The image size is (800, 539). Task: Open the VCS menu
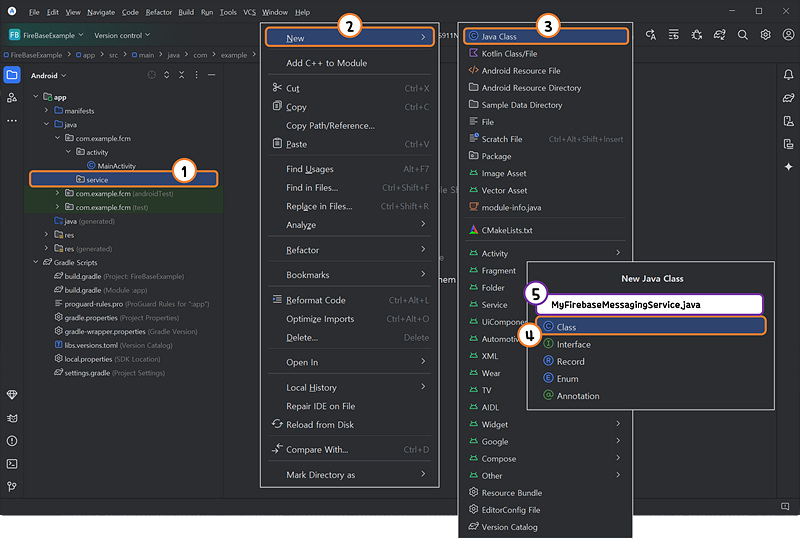(x=249, y=12)
